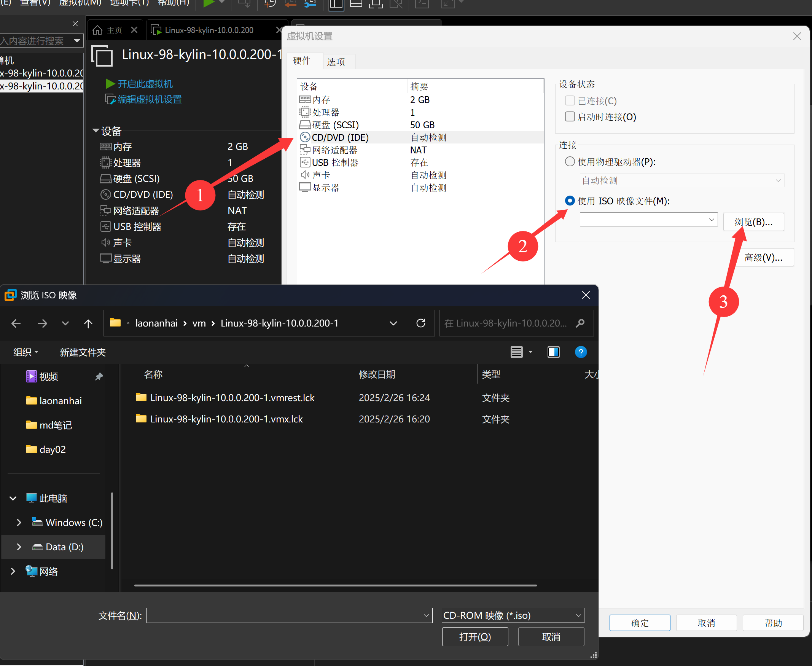Viewport: 812px width, 666px height.
Task: Click the 浏览(B)... button
Action: pos(753,222)
